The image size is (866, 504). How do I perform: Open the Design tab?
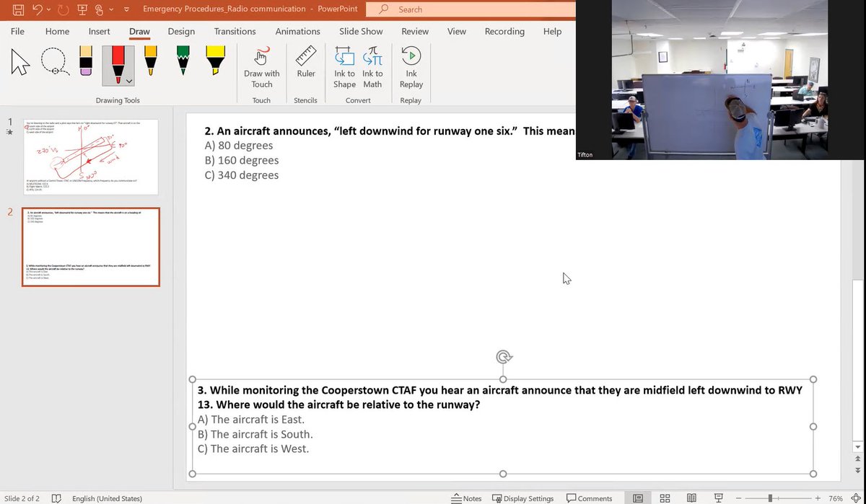tap(181, 31)
